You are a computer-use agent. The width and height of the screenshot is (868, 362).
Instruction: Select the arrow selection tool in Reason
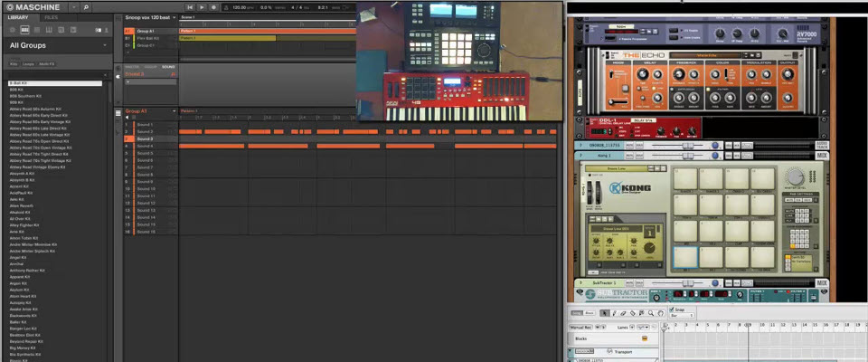click(x=605, y=313)
